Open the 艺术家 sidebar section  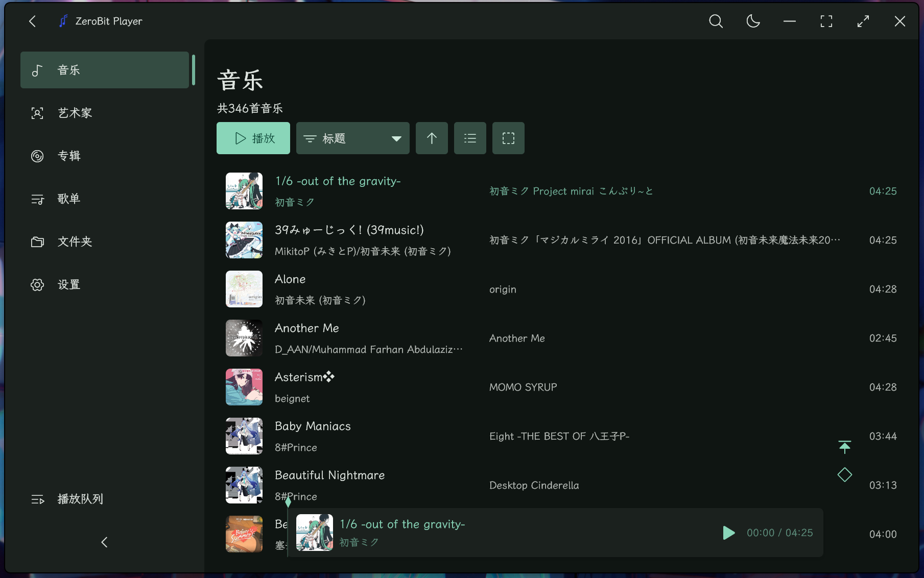105,113
